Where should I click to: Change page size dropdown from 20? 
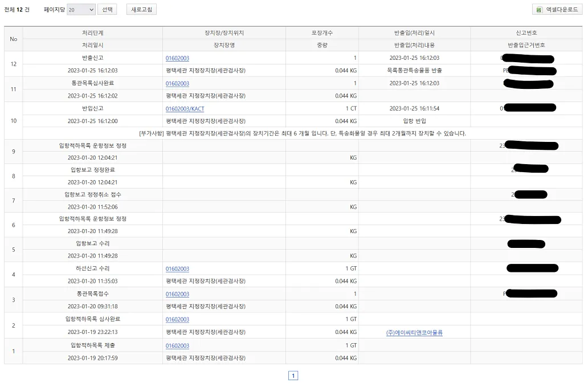(79, 9)
